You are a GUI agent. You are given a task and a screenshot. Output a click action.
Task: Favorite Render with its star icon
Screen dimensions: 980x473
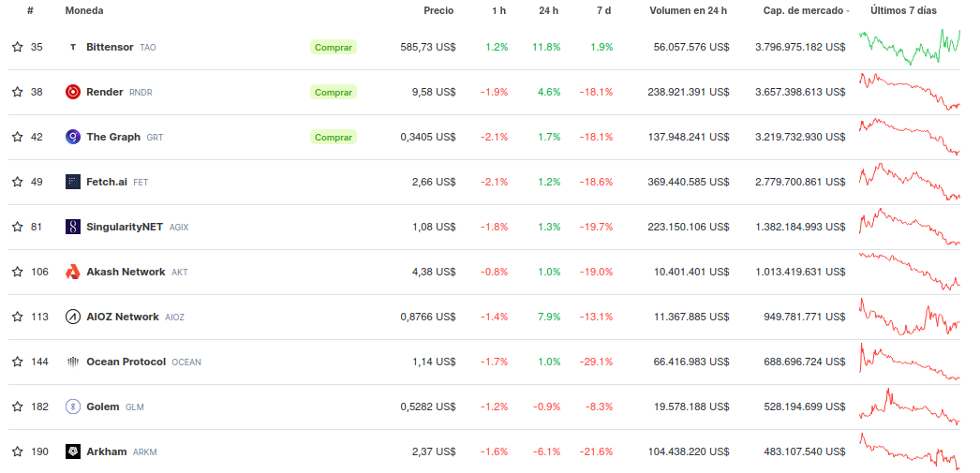point(18,92)
